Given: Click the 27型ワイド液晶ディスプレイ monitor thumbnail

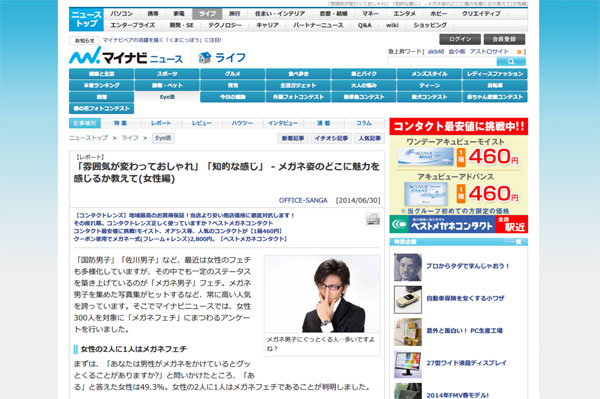Looking at the screenshot, I should point(408,364).
